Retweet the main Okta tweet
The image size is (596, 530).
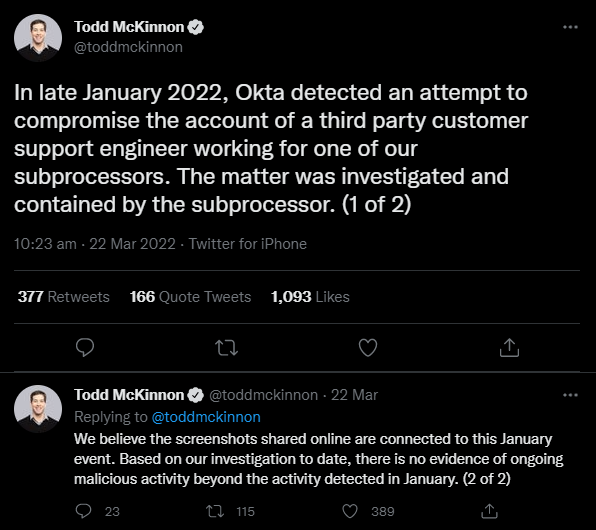coord(227,348)
